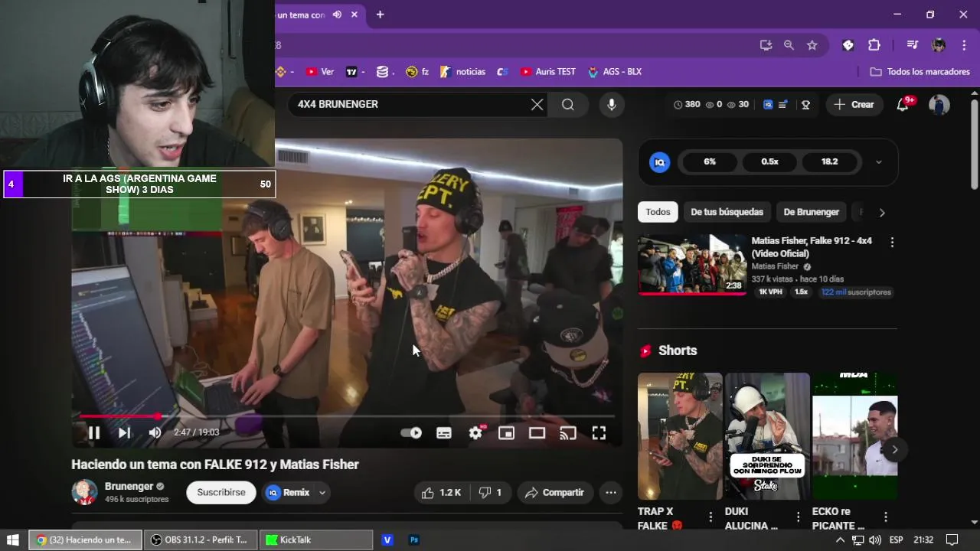Image resolution: width=980 pixels, height=551 pixels.
Task: Switch to KickTalk taskbar window
Action: tap(316, 540)
